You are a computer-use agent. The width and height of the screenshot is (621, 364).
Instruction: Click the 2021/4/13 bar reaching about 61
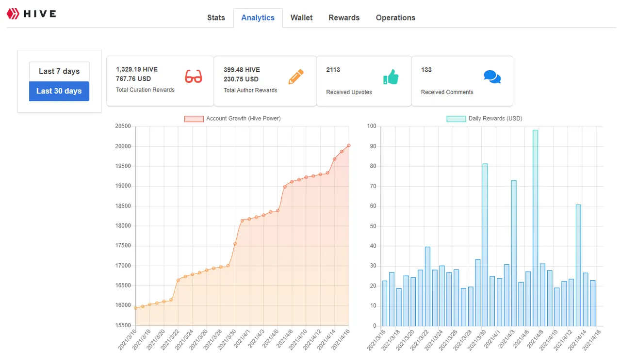tap(578, 265)
